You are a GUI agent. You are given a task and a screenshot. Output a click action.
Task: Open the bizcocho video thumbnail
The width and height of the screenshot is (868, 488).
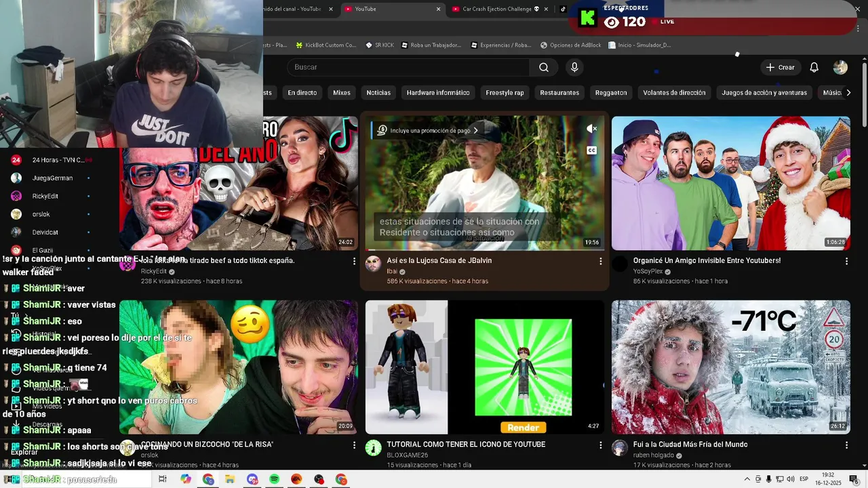click(239, 367)
